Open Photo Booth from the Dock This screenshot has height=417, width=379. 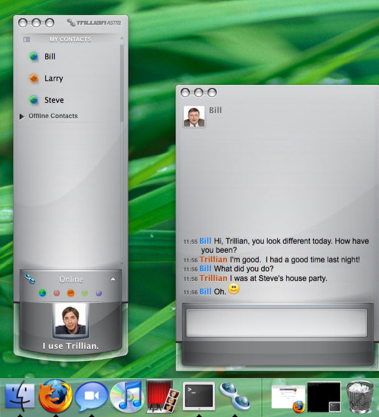163,397
